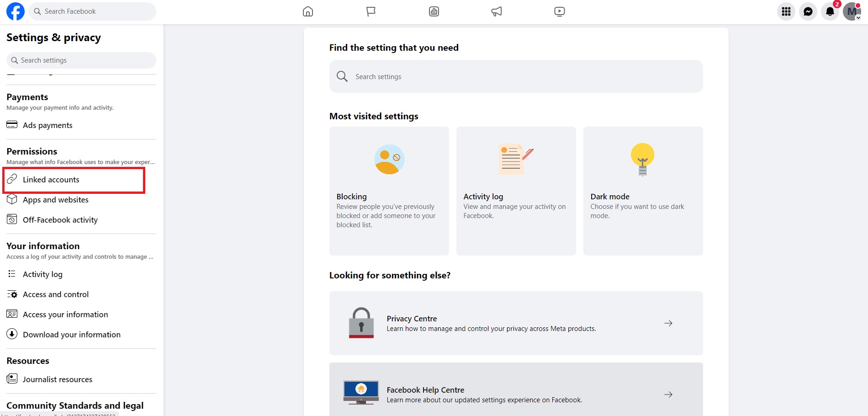Open the Messenger icon
The image size is (868, 416).
808,11
